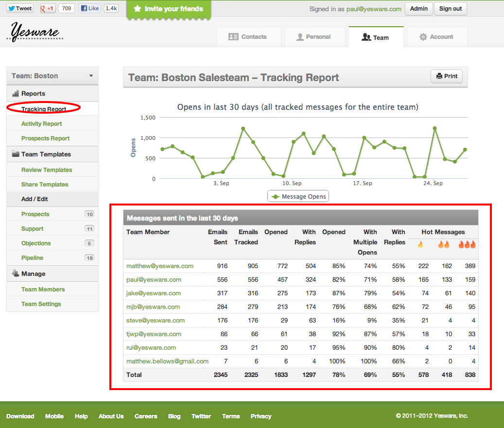Click the Team Templates folder icon
The width and height of the screenshot is (504, 428).
16,154
